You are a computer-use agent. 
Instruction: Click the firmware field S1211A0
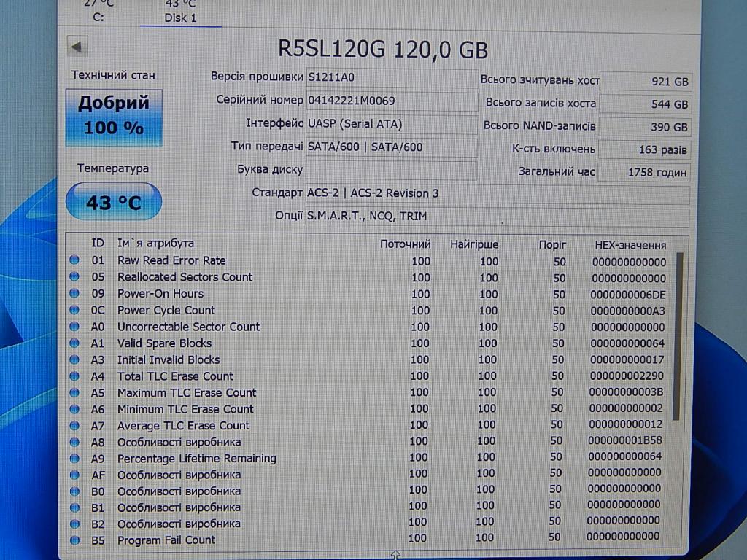tap(392, 77)
